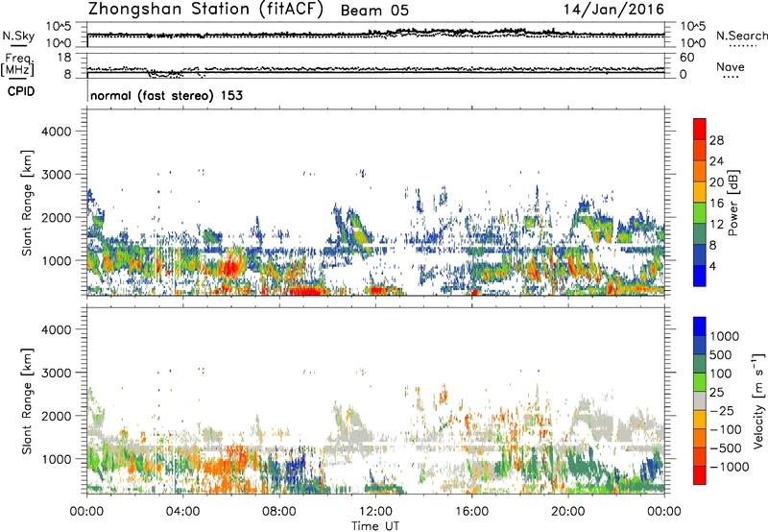Click the gray segment of Velocity color bar
Viewport: 768px width, 532px height.
[x=700, y=401]
